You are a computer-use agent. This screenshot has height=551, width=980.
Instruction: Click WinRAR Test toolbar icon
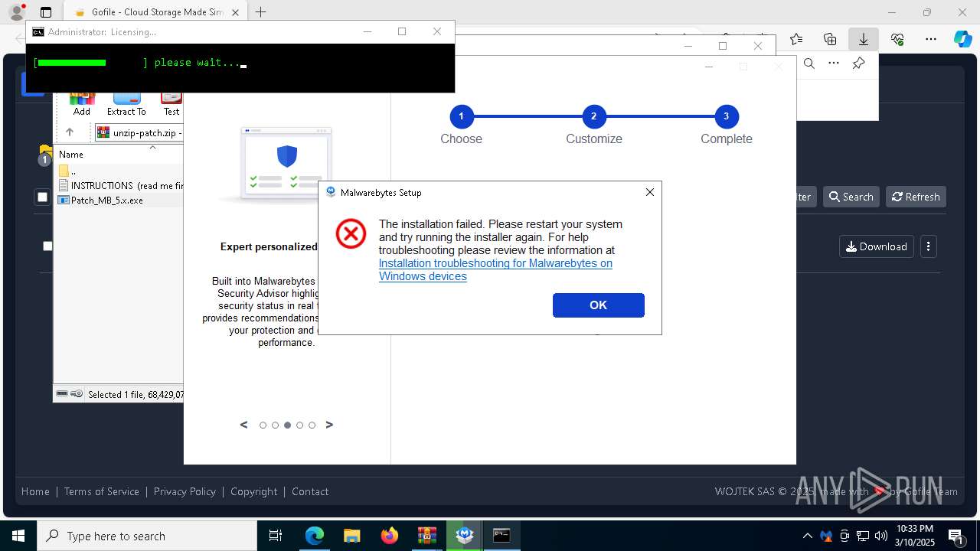click(171, 103)
